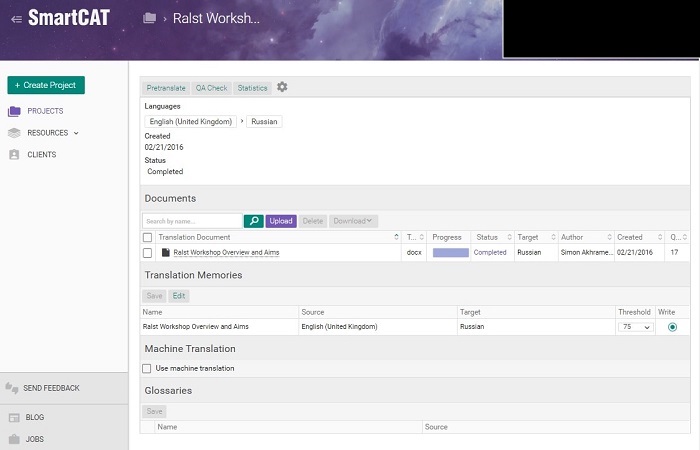
Task: Sort documents by Target column
Action: tap(536, 238)
